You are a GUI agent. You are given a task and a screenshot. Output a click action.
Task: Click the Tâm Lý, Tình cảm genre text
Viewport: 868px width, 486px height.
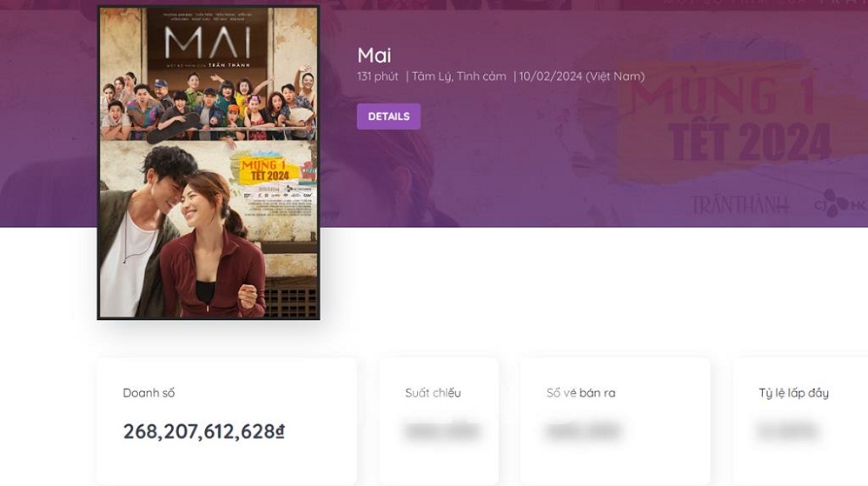[x=459, y=77]
